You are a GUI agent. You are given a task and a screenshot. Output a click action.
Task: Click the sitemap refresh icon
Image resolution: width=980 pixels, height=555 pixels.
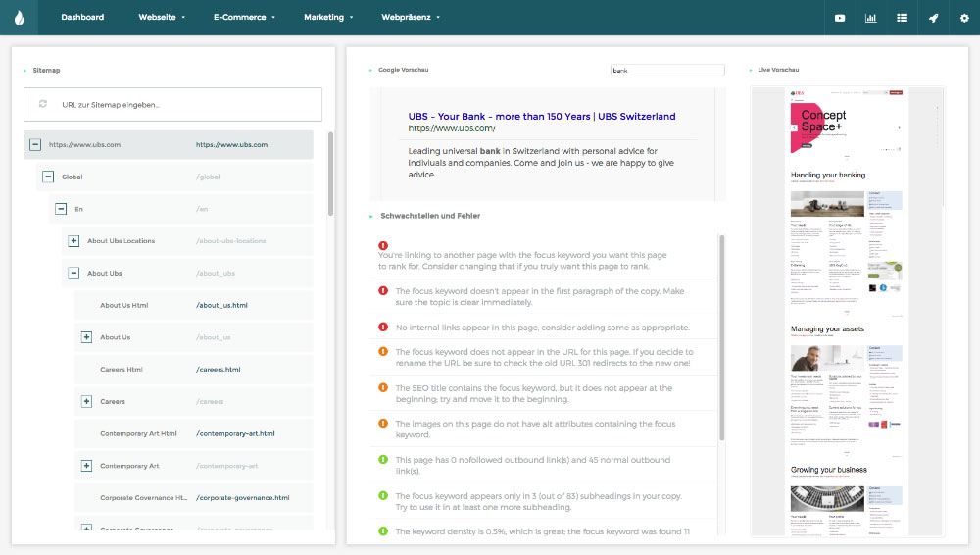pyautogui.click(x=42, y=104)
